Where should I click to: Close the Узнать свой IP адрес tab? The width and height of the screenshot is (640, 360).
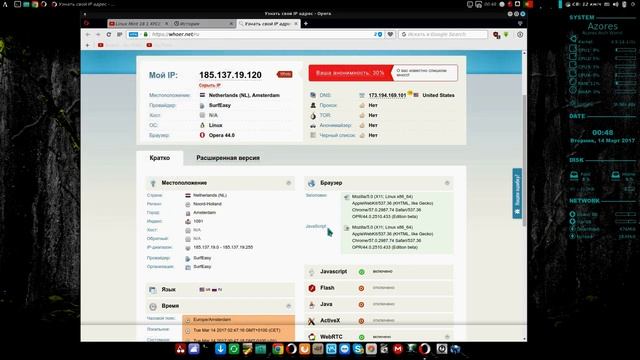coord(296,24)
